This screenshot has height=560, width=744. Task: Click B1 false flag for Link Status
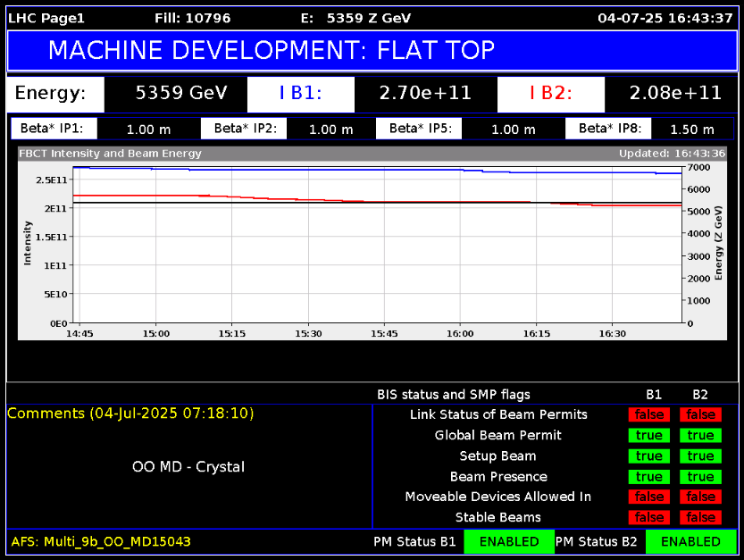(649, 414)
